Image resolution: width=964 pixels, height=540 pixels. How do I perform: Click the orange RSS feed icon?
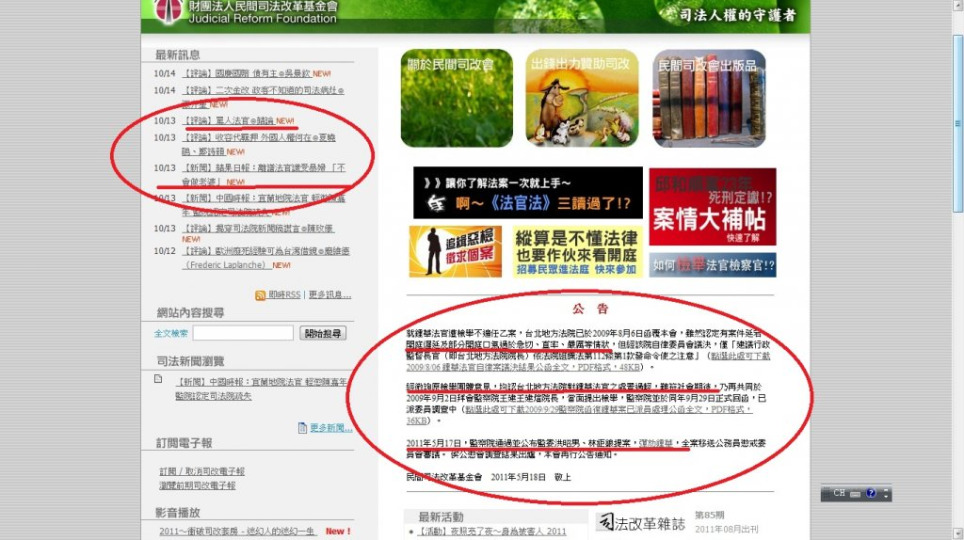(x=259, y=295)
